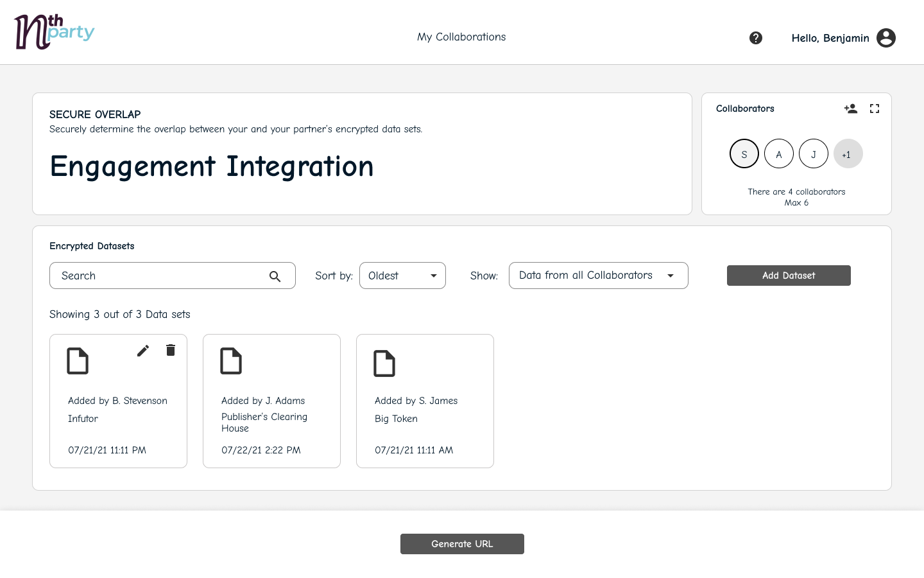The width and height of the screenshot is (924, 578).
Task: Open the Sort by Oldest dropdown
Action: [402, 276]
